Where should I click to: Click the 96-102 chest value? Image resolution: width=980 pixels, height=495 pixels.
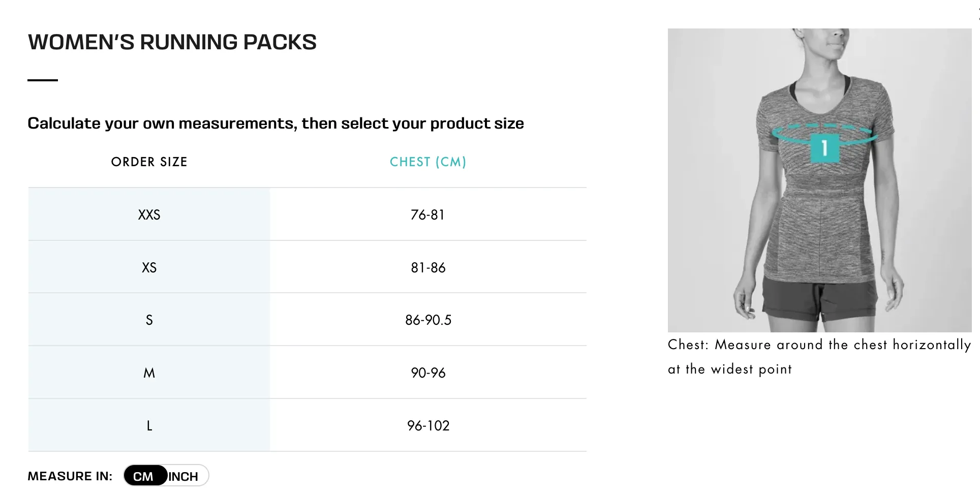tap(428, 426)
